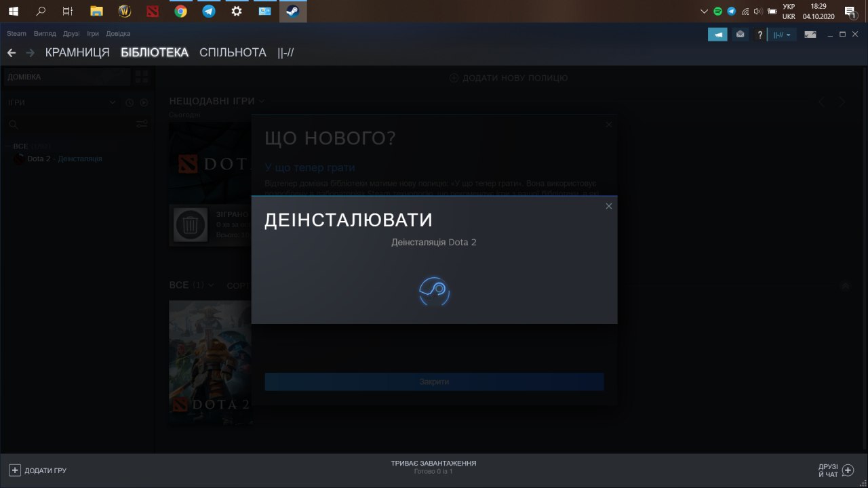
Task: Open the СПІЛЬНОТА tab
Action: coord(233,53)
